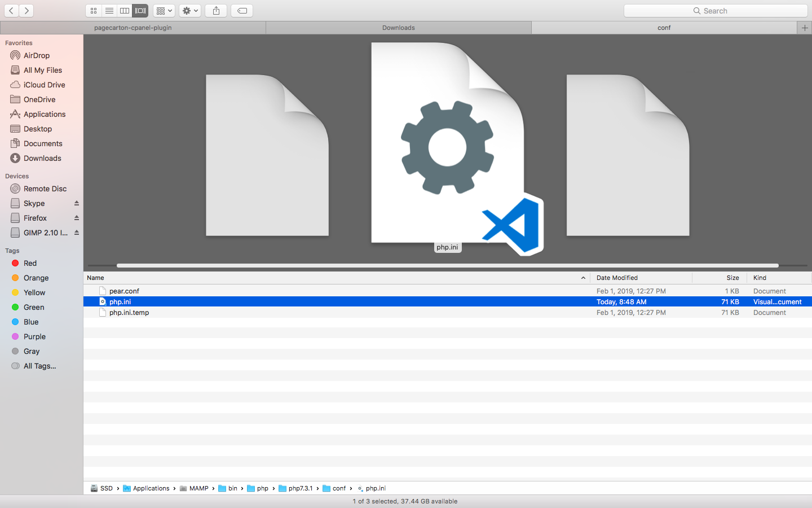Select the php.ini file row
This screenshot has height=508, width=812.
(448, 302)
